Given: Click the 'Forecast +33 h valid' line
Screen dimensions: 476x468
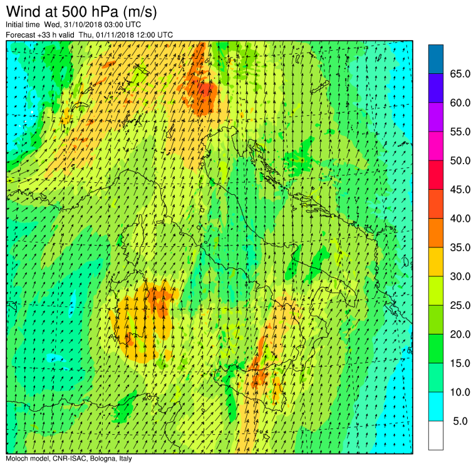Looking at the screenshot, I should [x=89, y=35].
